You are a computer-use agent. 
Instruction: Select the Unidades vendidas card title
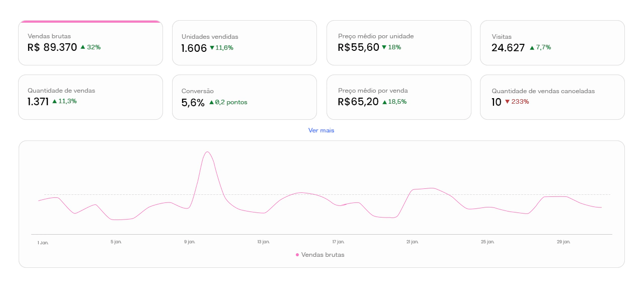tap(210, 37)
